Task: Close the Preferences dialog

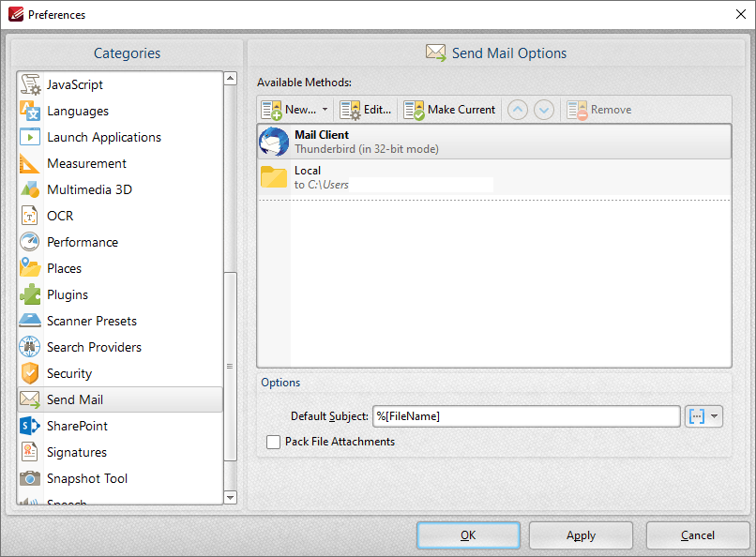Action: pos(741,14)
